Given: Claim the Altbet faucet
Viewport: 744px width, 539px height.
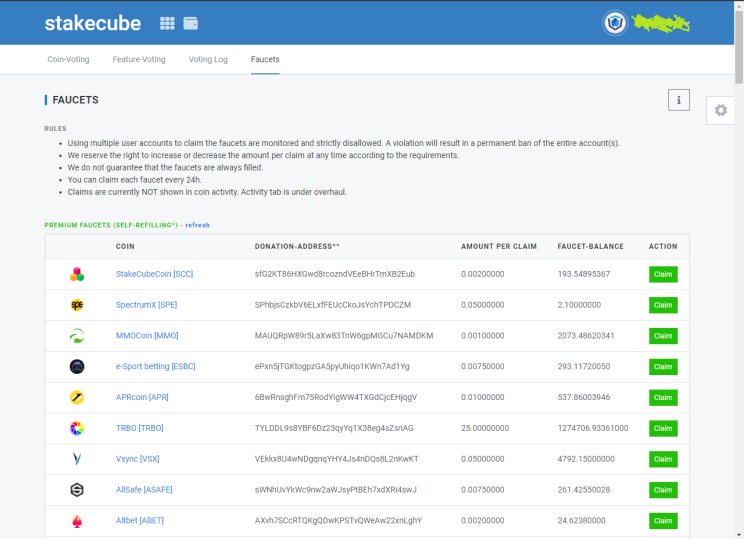Looking at the screenshot, I should [663, 521].
